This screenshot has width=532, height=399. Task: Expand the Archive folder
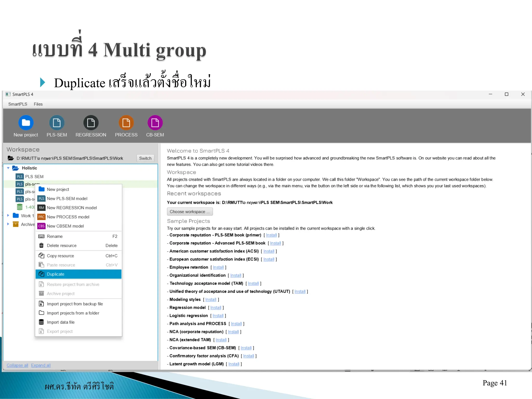coord(8,224)
